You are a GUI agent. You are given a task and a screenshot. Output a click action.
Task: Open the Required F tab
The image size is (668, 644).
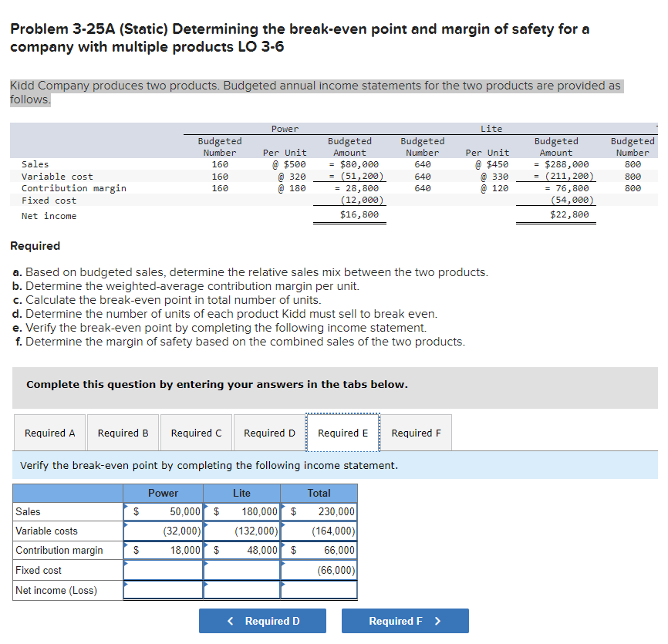[417, 433]
